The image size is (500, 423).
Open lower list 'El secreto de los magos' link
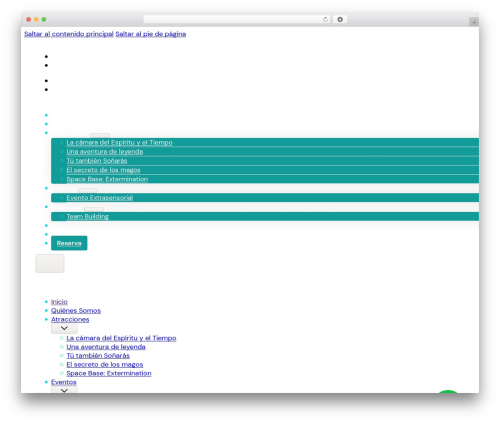[x=105, y=365]
